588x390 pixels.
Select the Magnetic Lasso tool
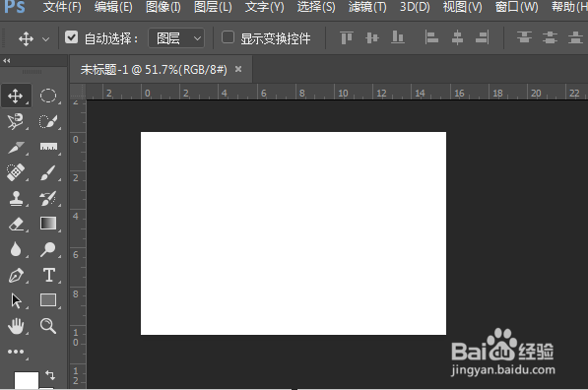tap(16, 122)
